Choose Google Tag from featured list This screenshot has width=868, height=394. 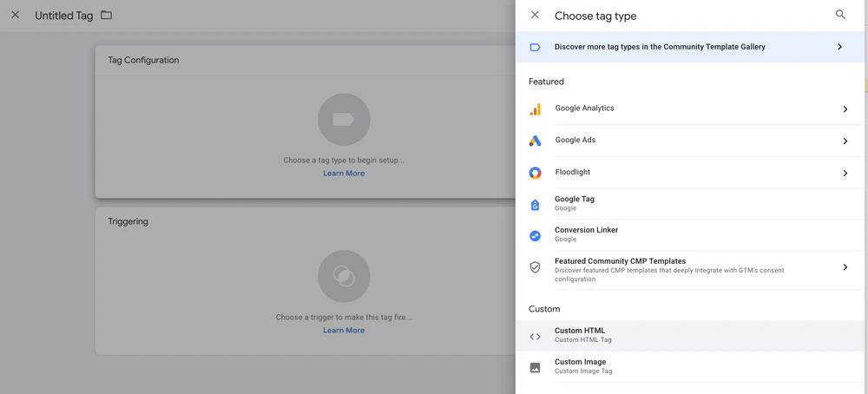[x=689, y=204]
